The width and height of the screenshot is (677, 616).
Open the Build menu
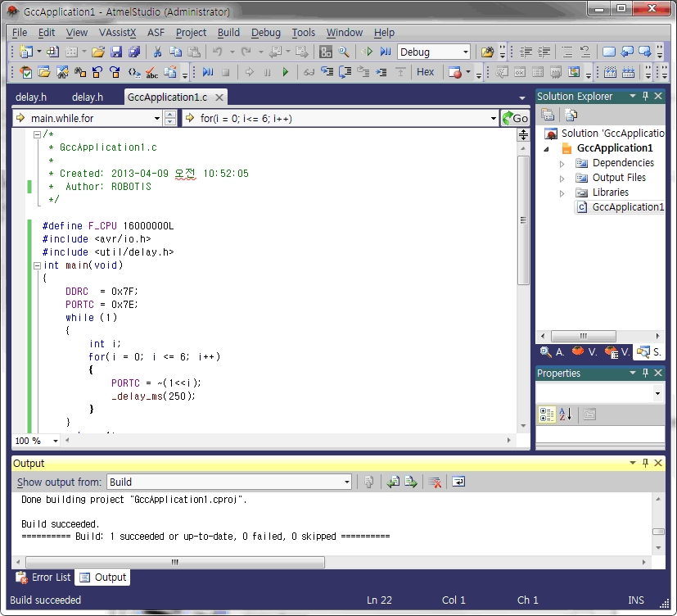click(x=228, y=33)
